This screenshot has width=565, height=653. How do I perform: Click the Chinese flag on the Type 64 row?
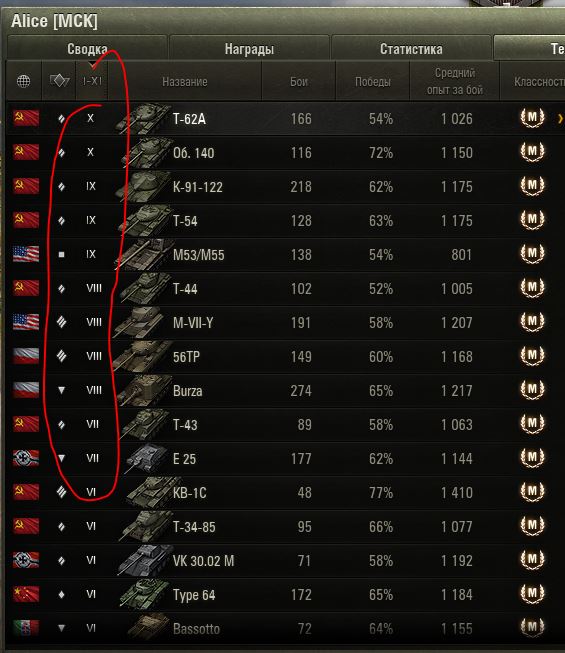coord(26,594)
